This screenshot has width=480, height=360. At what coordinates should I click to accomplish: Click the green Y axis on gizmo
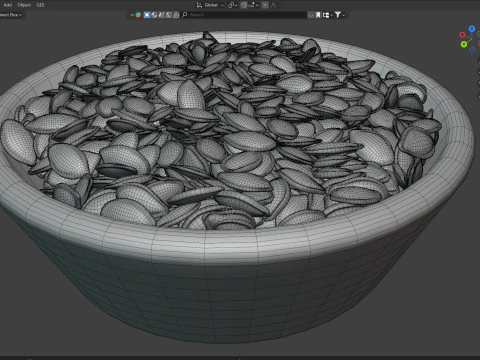point(464,44)
